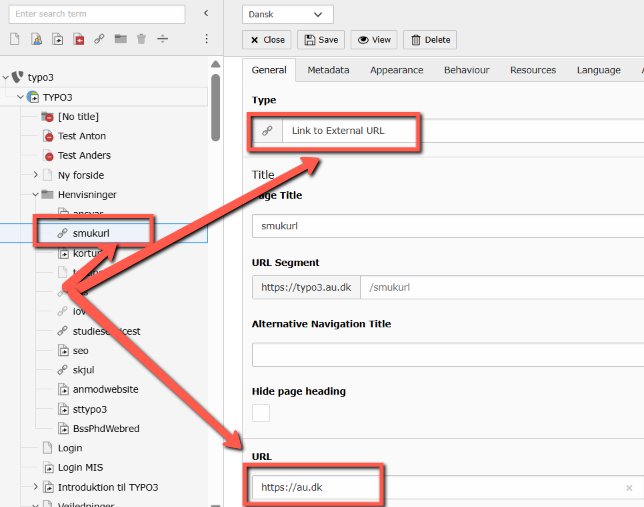This screenshot has height=507, width=644.
Task: Click the folder icon in tree toolbar
Action: coord(120,39)
